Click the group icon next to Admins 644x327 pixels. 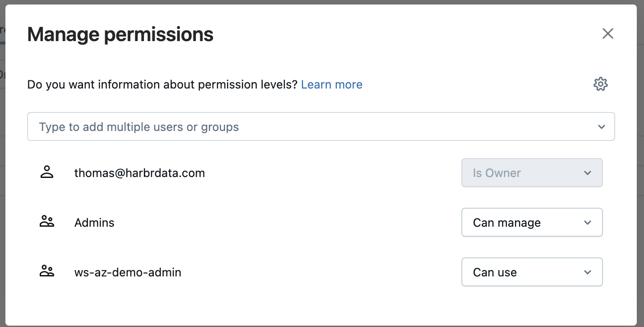(47, 222)
